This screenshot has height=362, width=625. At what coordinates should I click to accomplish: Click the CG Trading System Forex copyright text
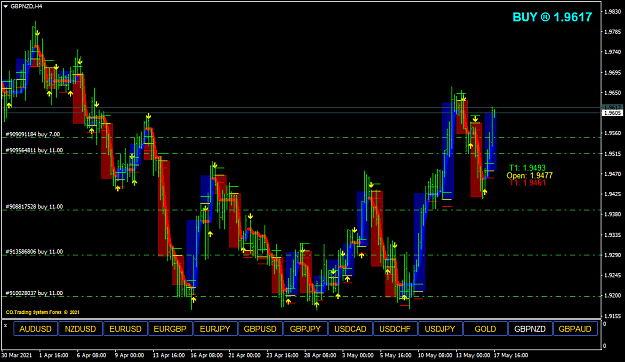tap(43, 312)
